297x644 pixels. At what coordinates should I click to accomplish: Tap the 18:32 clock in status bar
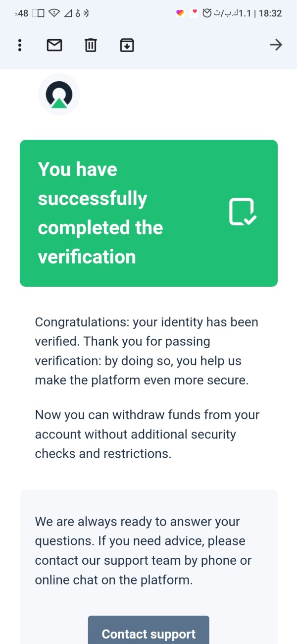pos(270,13)
